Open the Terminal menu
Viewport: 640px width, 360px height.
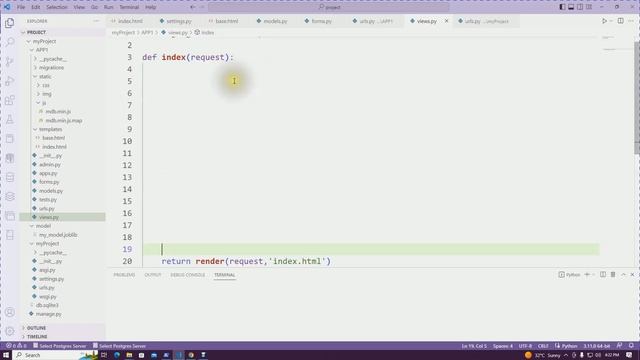point(129,7)
